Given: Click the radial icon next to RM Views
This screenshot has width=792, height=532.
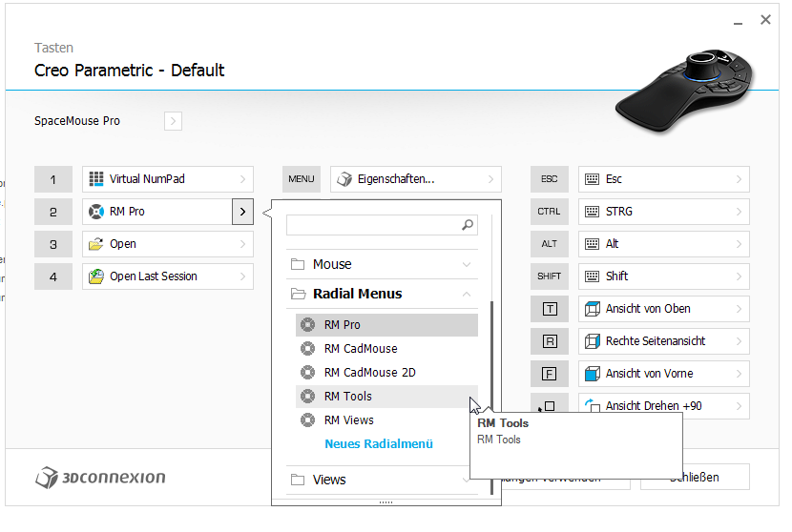Looking at the screenshot, I should click(307, 419).
